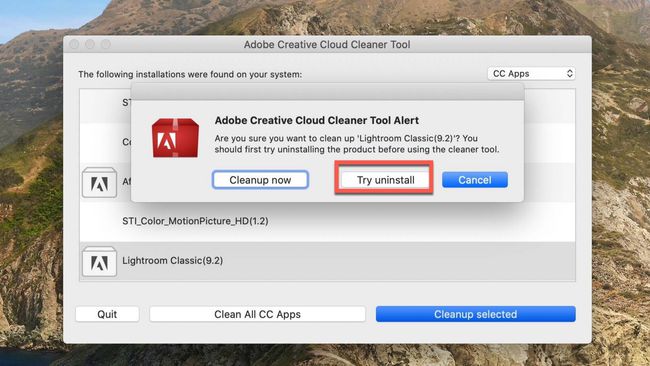
Task: Click the red Adobe cleaner box icon
Action: point(175,138)
